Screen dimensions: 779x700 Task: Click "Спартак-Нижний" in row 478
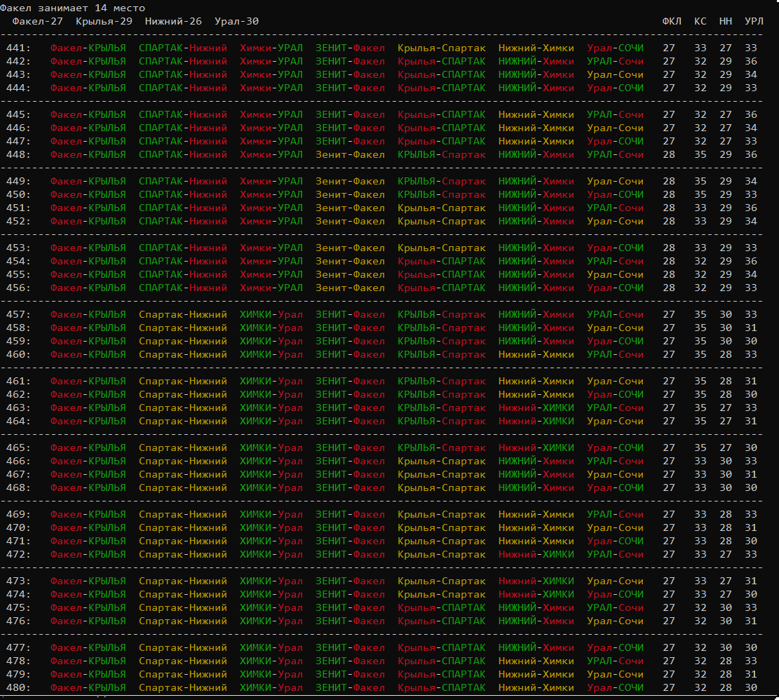[x=183, y=661]
